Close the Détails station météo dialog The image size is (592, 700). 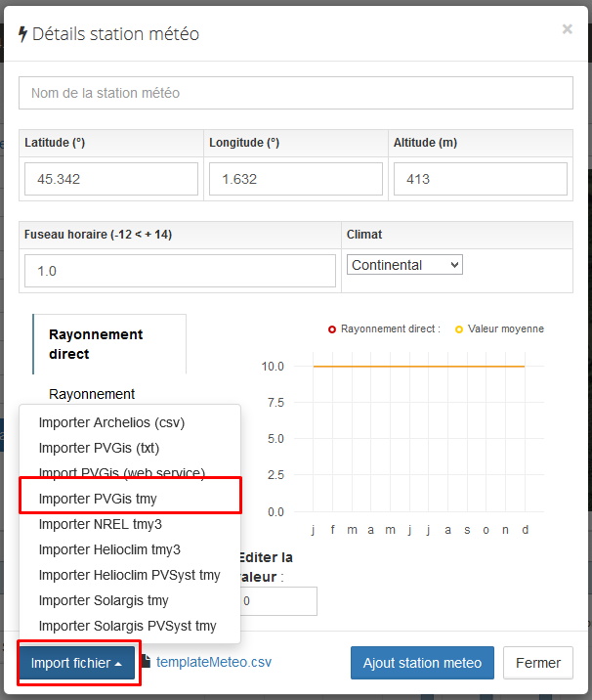(x=567, y=29)
